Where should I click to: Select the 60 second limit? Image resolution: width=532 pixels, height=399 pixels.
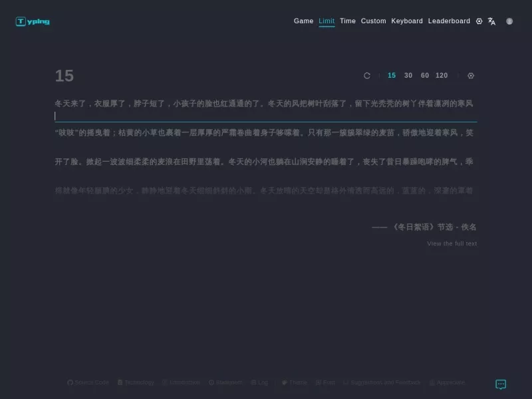[x=425, y=75]
